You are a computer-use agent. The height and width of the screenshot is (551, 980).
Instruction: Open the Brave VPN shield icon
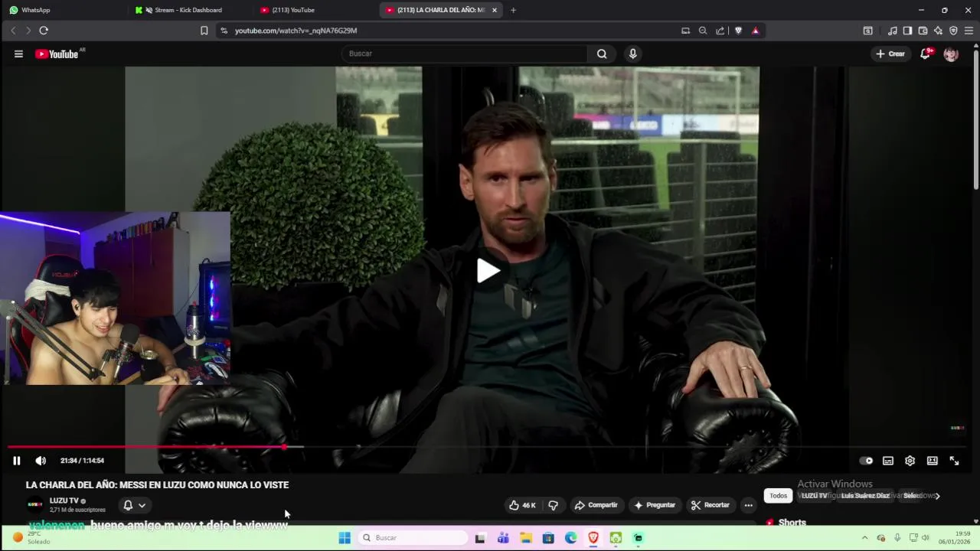click(953, 31)
